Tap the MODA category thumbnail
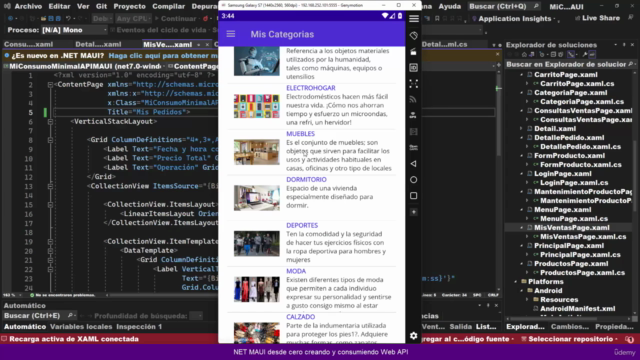Image resolution: width=640 pixels, height=360 pixels. pos(257,289)
